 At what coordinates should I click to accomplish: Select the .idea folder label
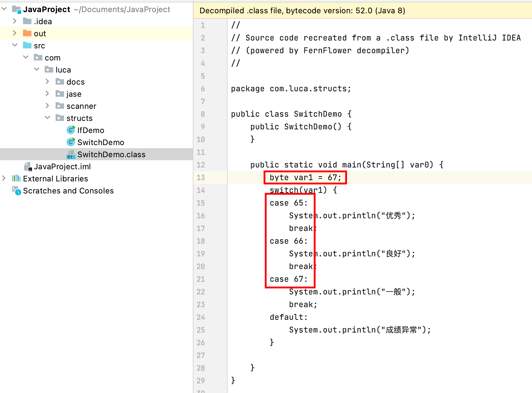[43, 21]
